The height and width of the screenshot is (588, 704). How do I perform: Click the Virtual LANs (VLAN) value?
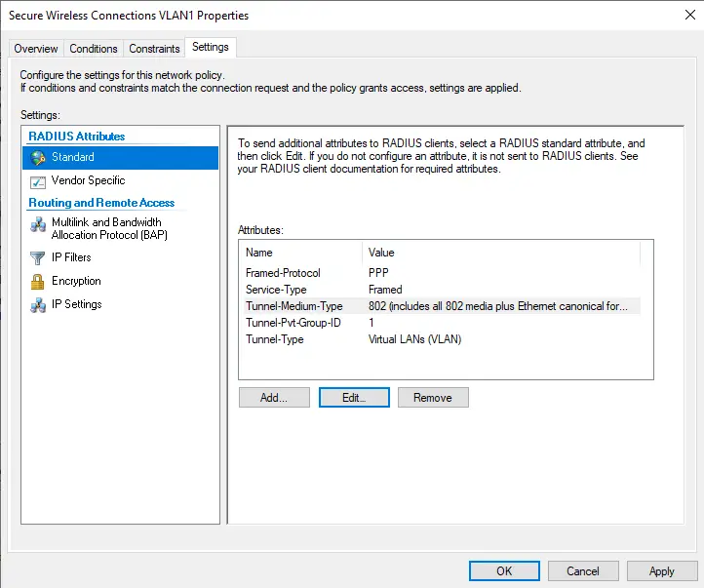point(414,339)
